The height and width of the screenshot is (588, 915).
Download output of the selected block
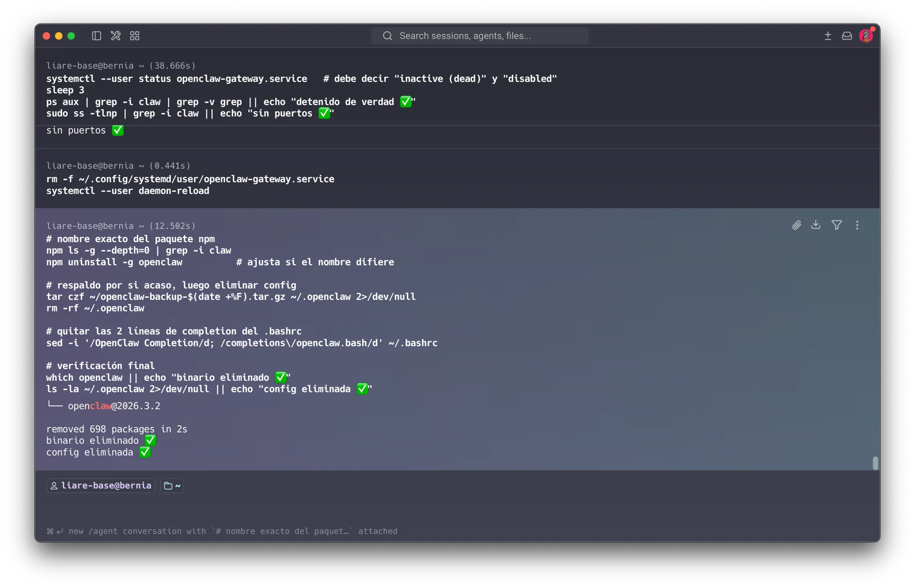tap(816, 225)
